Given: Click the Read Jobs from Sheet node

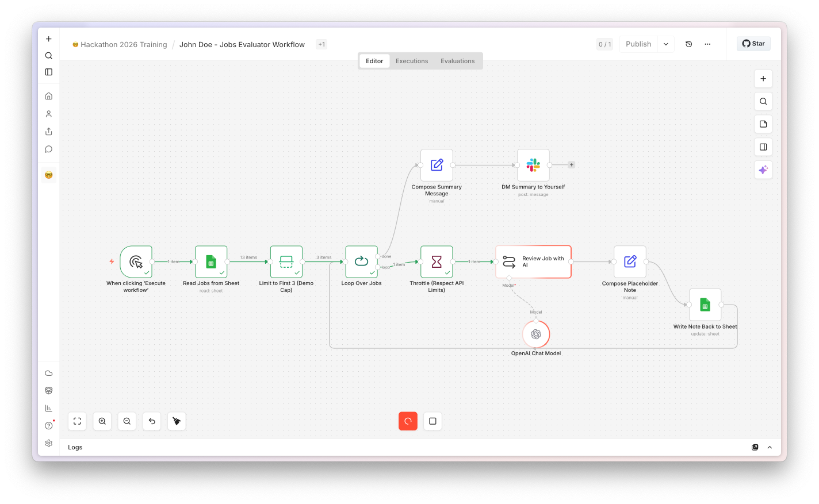Looking at the screenshot, I should coord(211,262).
